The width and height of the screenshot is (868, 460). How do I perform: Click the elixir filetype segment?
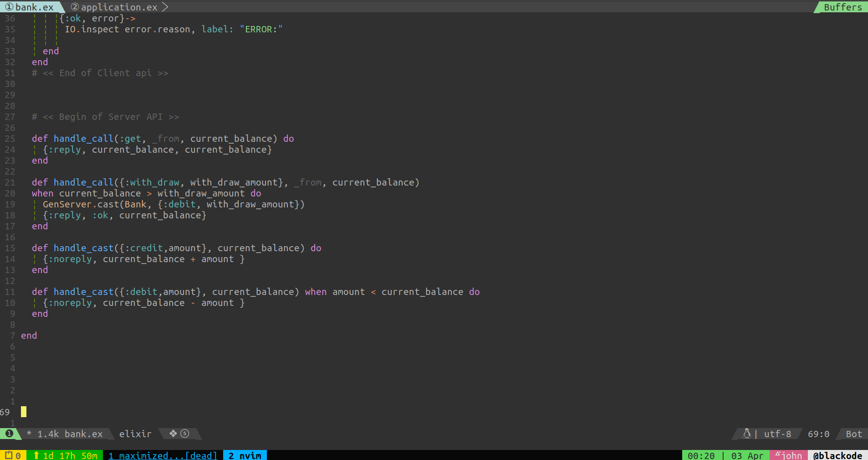coord(135,434)
